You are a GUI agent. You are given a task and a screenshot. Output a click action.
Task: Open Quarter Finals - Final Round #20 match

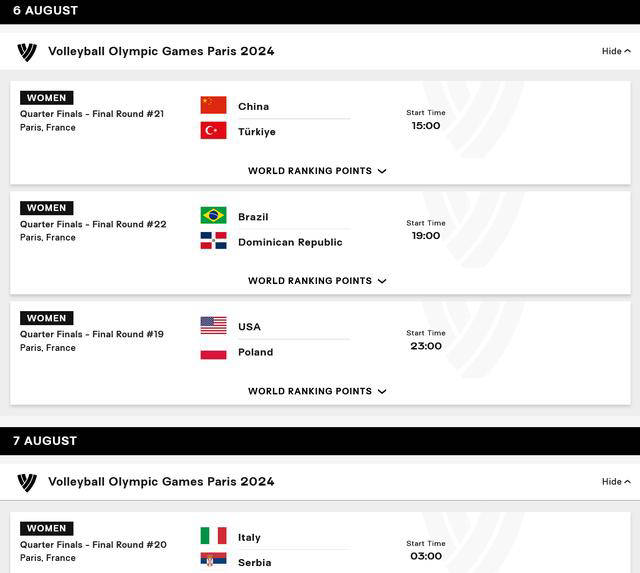pyautogui.click(x=93, y=544)
